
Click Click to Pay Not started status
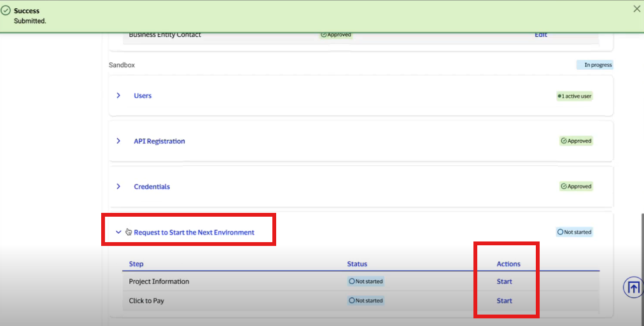(x=365, y=301)
